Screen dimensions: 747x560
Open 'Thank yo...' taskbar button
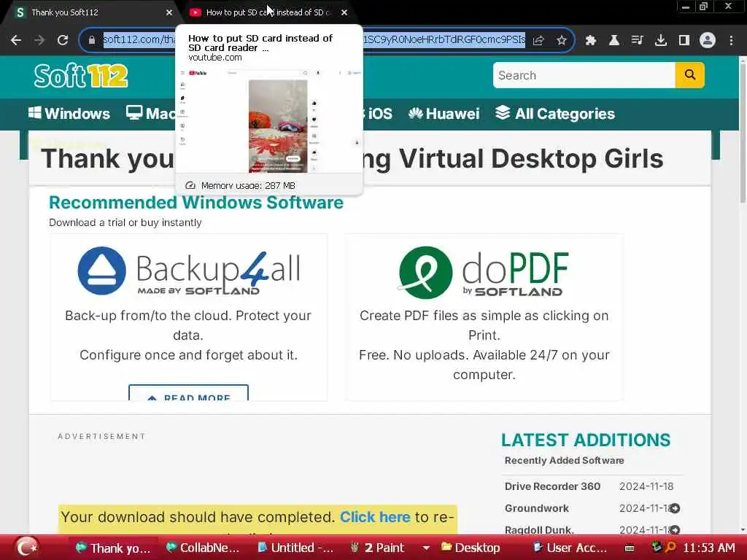click(x=113, y=548)
